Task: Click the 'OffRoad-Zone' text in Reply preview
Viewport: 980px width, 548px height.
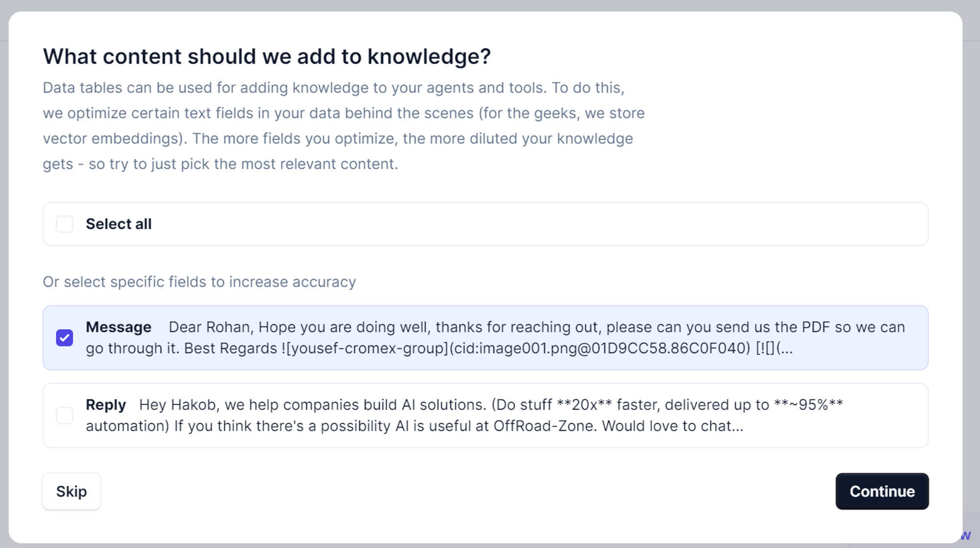Action: point(545,426)
